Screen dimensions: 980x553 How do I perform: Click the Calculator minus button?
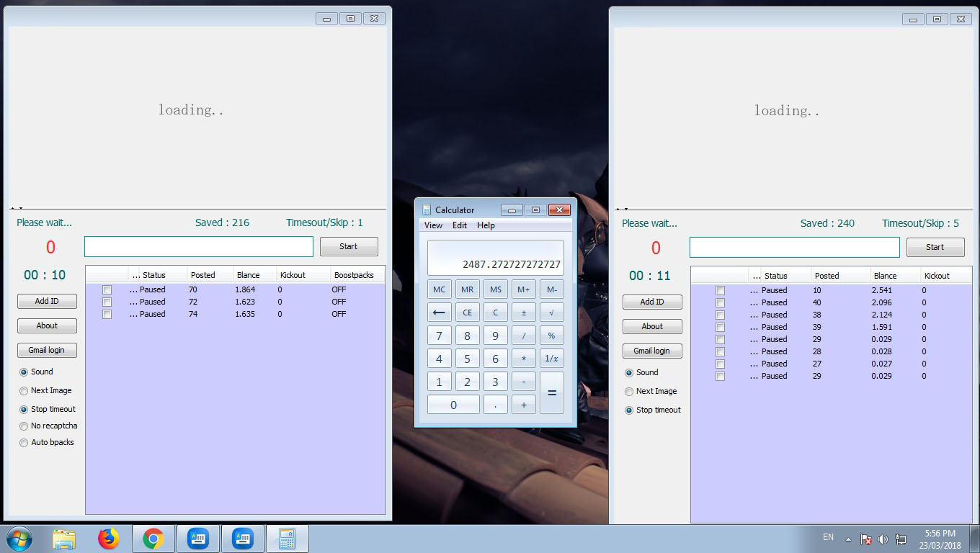(x=524, y=382)
